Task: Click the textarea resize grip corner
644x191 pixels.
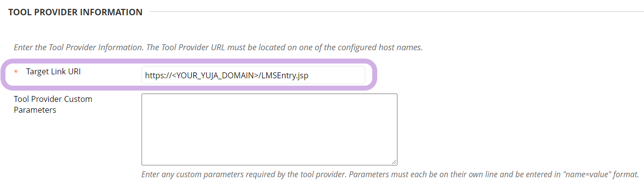Action: [x=394, y=162]
